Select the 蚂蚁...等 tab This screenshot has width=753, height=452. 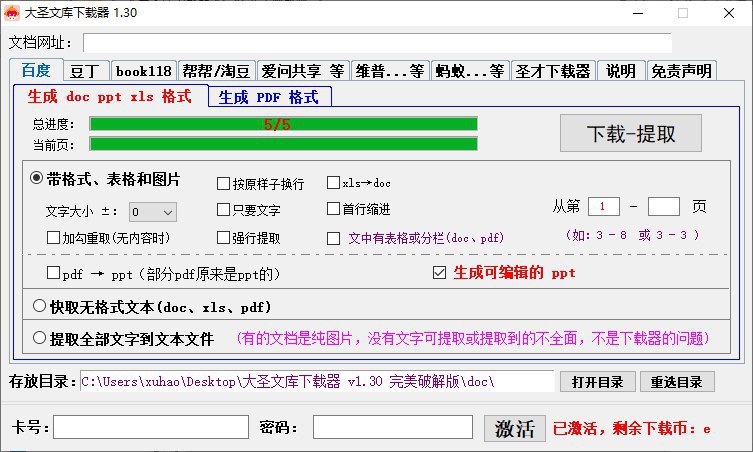click(x=470, y=72)
